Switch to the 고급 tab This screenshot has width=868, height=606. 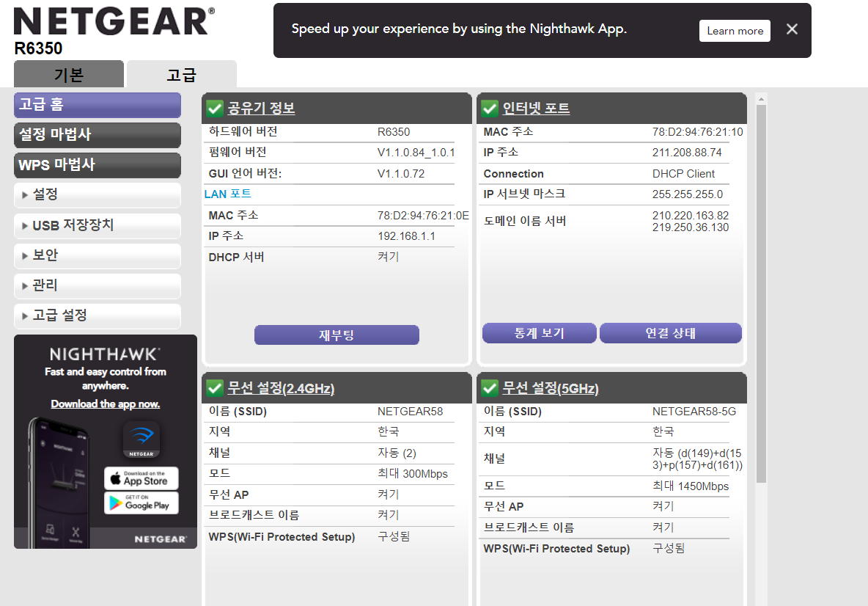182,74
